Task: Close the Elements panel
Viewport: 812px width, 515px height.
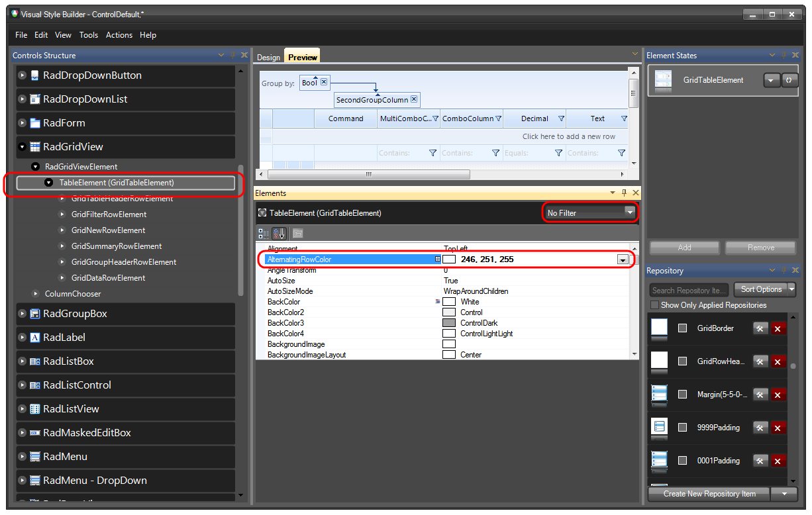Action: click(x=636, y=193)
